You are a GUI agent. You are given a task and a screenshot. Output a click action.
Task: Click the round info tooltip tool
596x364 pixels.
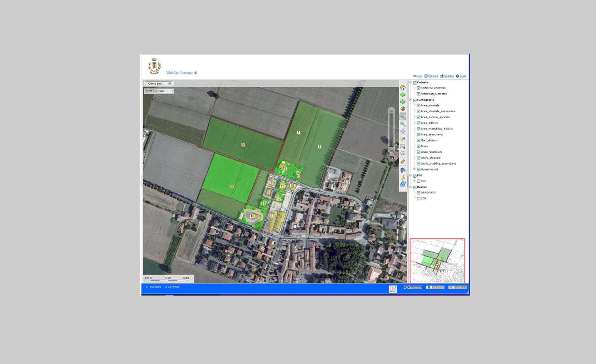tap(403, 153)
